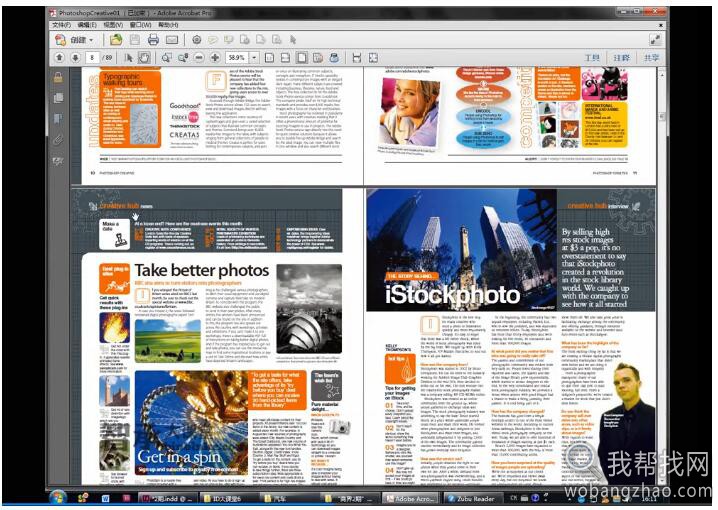Click the gear customize quick tools icon
The width and height of the screenshot is (718, 510).
196,40
